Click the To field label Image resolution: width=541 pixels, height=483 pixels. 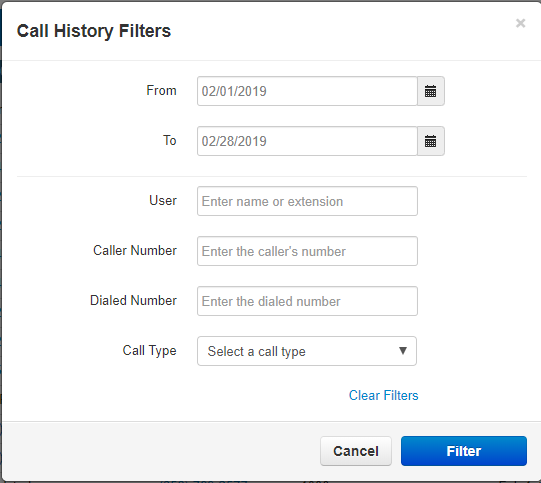[x=169, y=140]
